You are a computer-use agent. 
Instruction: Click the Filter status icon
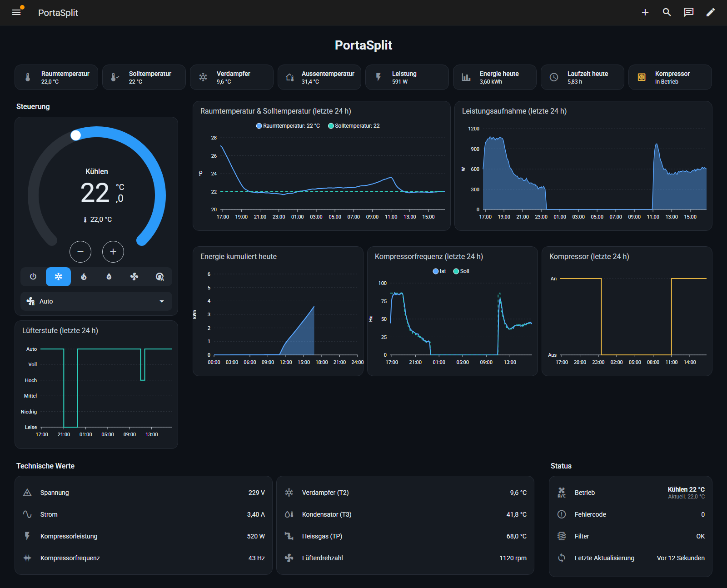pos(562,536)
